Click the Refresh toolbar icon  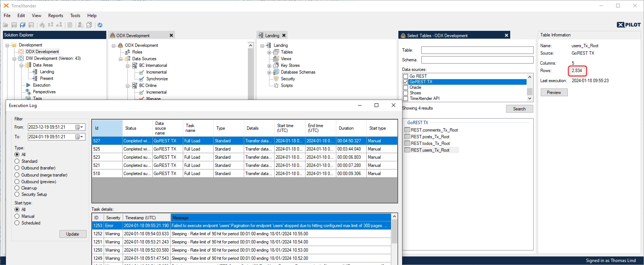tap(100, 25)
